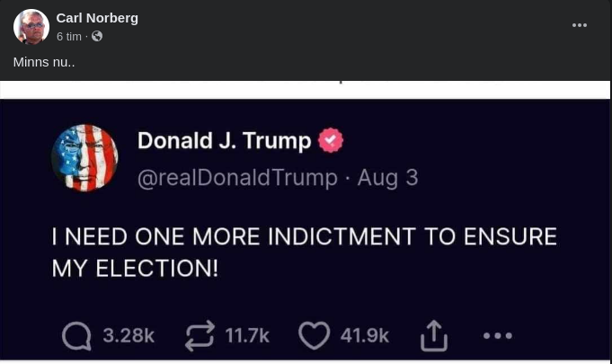This screenshot has height=364, width=612.
Task: Open Carl Norberg's profile picture
Action: (31, 27)
